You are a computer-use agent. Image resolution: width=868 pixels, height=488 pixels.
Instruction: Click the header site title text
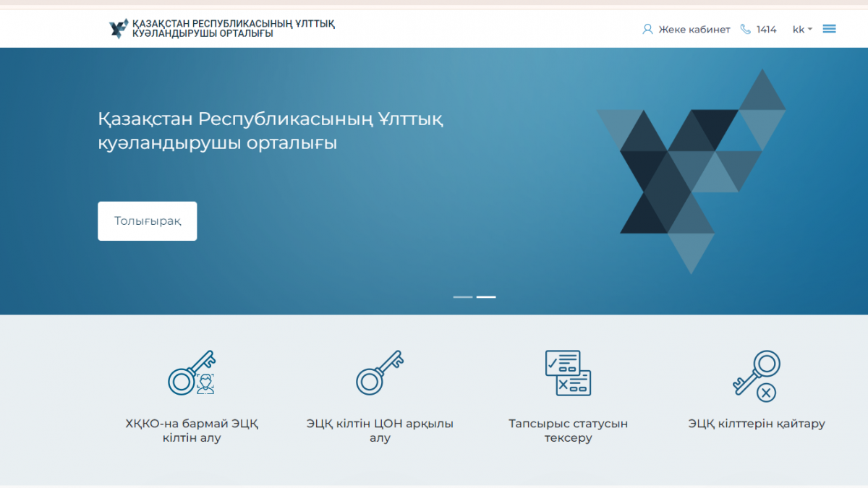pyautogui.click(x=234, y=29)
